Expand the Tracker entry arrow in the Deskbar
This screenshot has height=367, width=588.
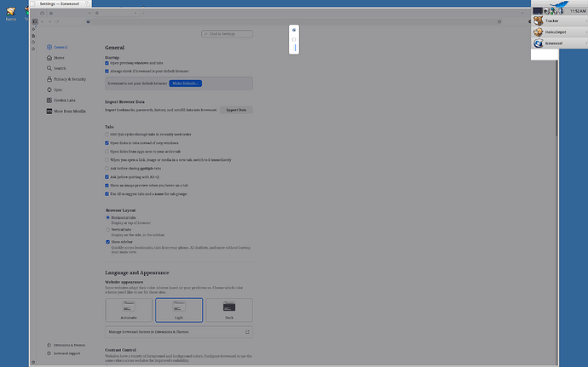[585, 20]
